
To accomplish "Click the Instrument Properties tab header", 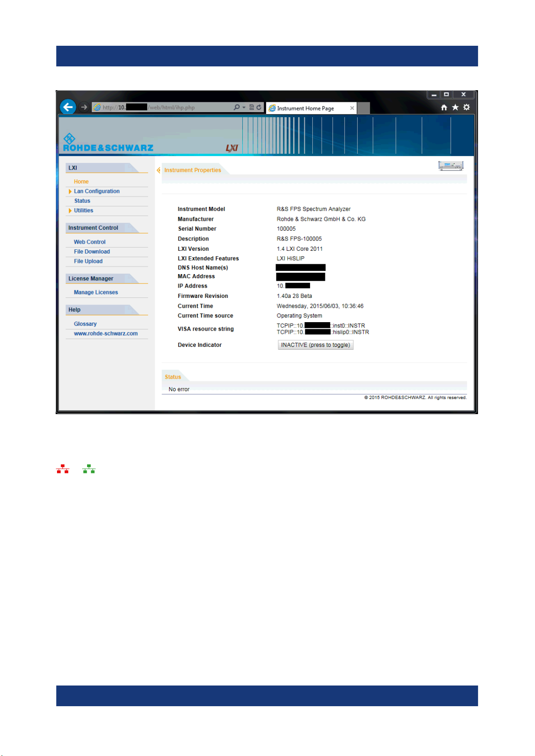I will 193,170.
